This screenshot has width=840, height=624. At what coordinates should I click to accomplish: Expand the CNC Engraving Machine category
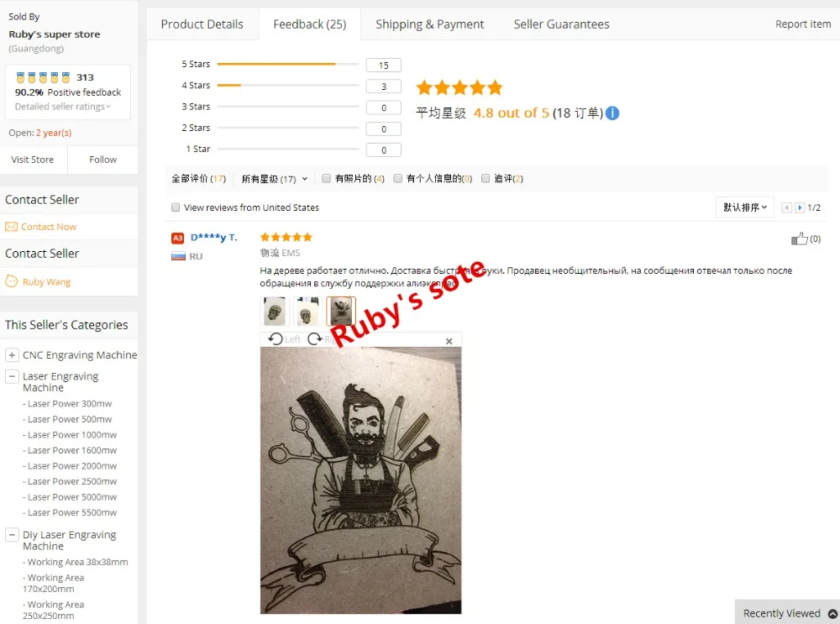coord(12,355)
